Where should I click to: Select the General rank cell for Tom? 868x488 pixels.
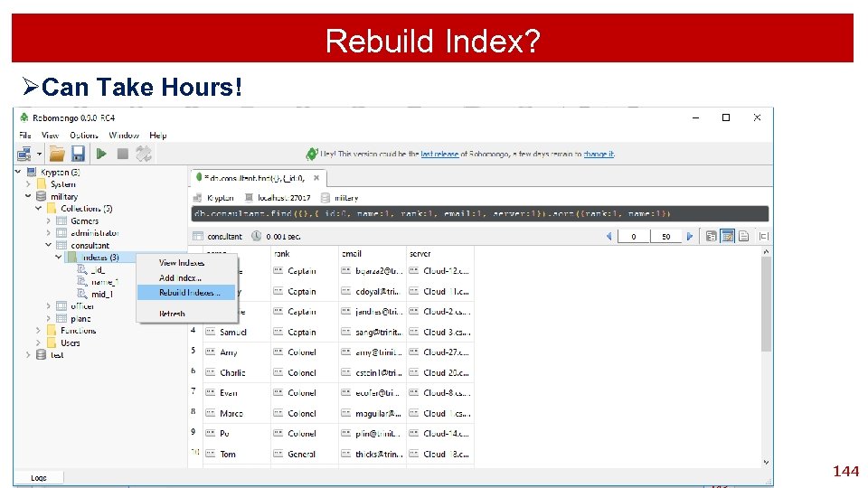pyautogui.click(x=305, y=454)
